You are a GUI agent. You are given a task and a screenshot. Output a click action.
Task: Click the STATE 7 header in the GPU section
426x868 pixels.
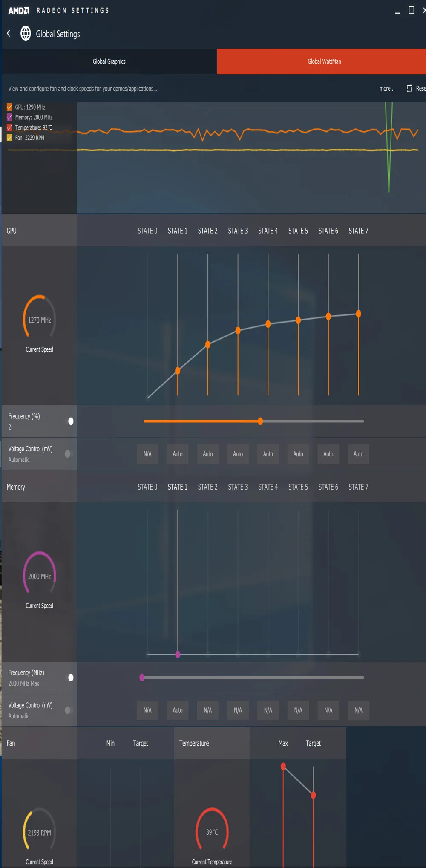pos(358,231)
